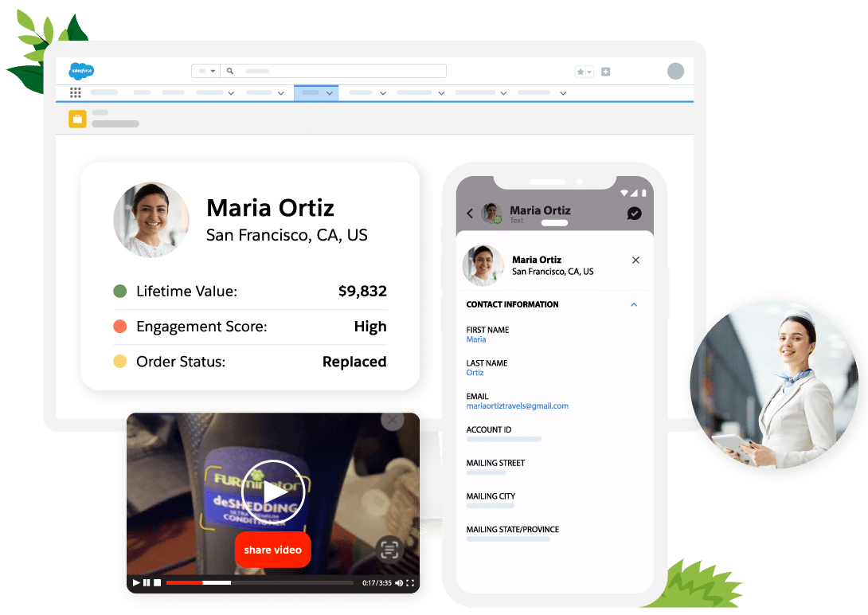Click the contact photo in the phone panel
The width and height of the screenshot is (868, 615).
pyautogui.click(x=483, y=266)
